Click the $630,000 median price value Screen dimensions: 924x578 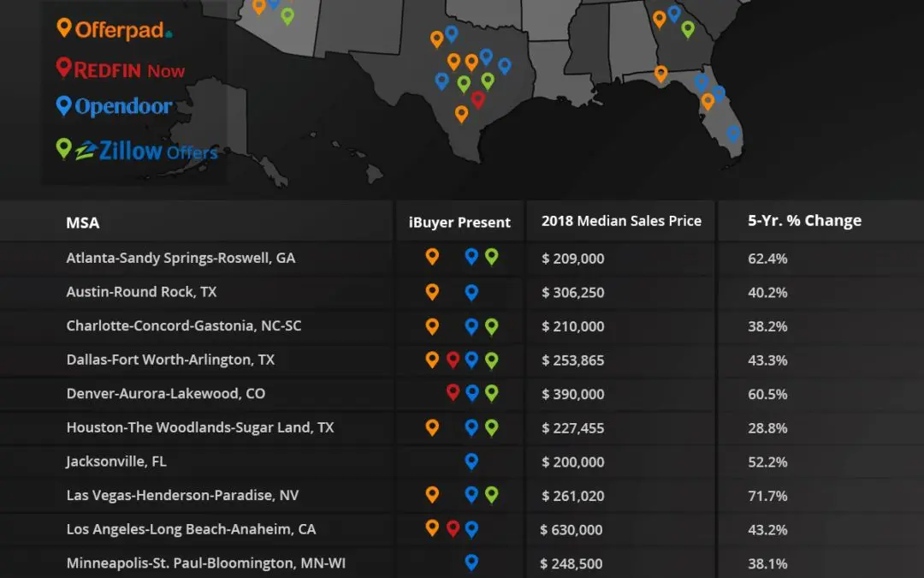[x=572, y=530]
